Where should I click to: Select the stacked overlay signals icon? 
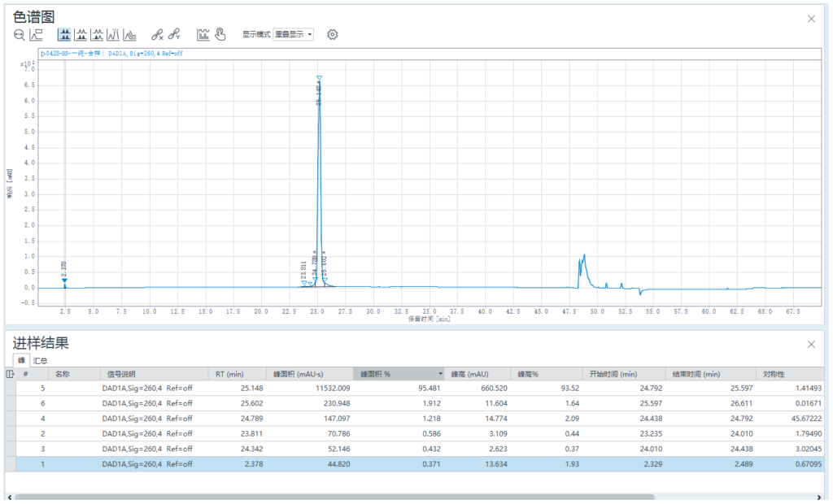point(129,35)
